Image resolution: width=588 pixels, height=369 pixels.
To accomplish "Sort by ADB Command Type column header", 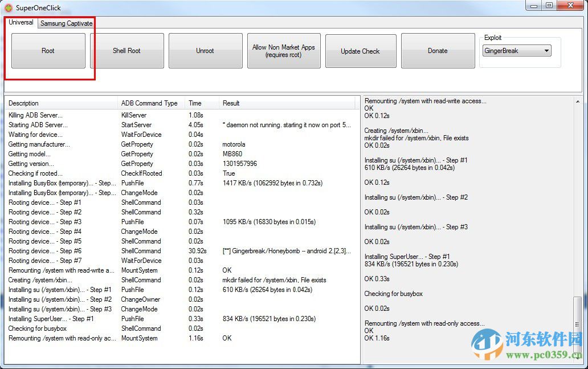I will pos(151,103).
